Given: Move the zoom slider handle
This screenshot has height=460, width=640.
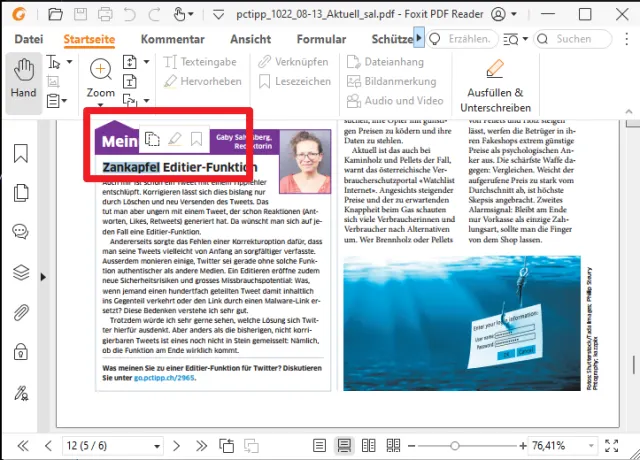Looking at the screenshot, I should point(454,446).
